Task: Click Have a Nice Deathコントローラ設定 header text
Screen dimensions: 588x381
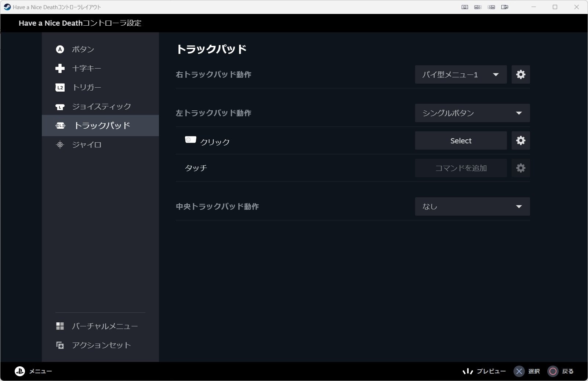Action: coord(80,23)
